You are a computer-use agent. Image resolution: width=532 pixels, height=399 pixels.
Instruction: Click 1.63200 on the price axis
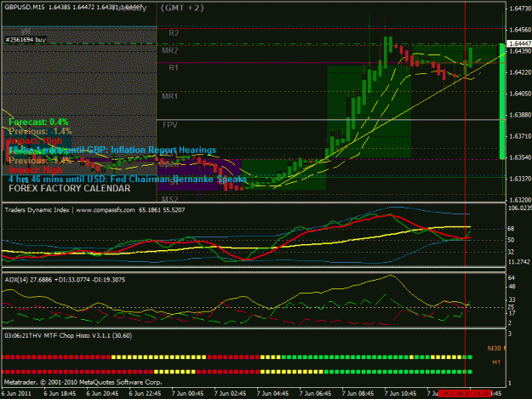(x=520, y=200)
